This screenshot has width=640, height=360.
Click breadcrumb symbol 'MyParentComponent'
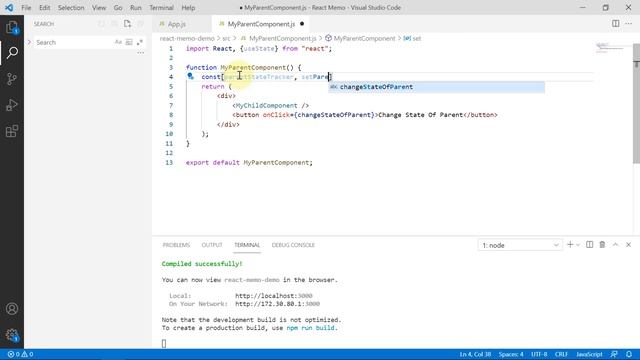coord(364,38)
